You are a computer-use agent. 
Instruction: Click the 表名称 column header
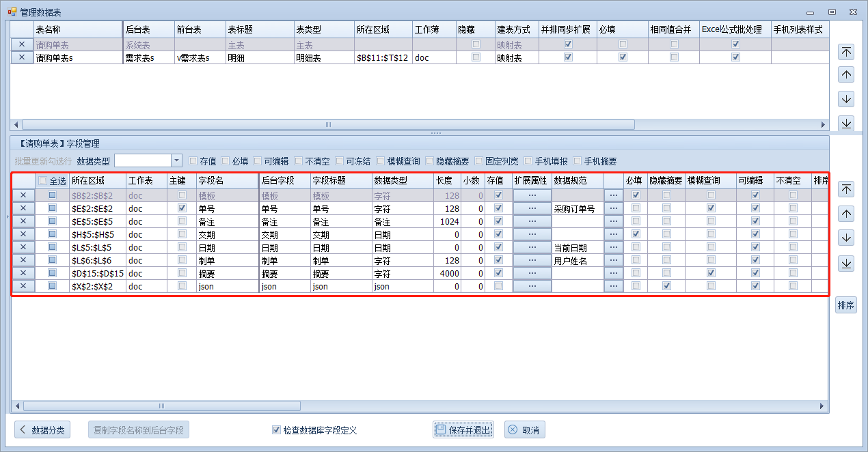click(x=77, y=30)
